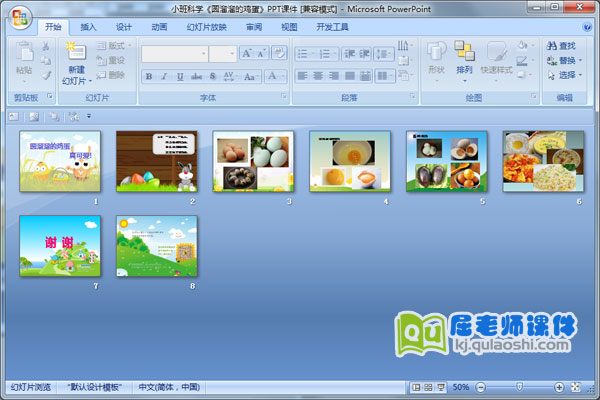
Task: Toggle strikethrough formatting
Action: (x=196, y=77)
